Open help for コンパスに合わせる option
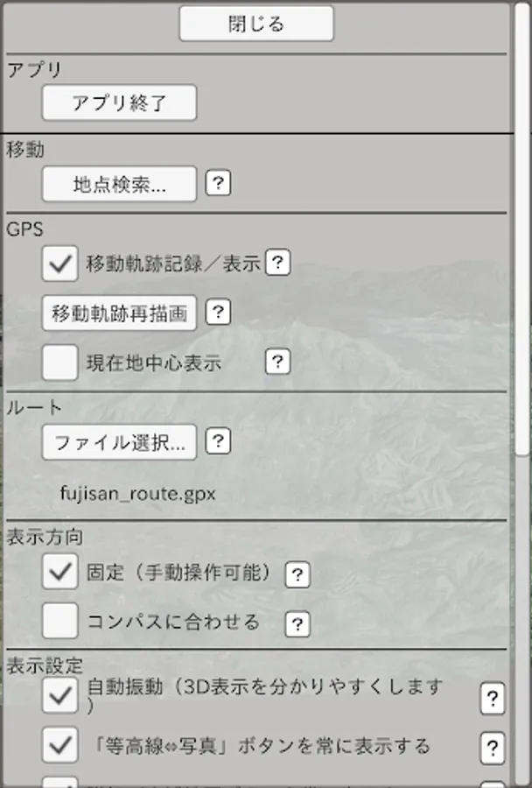This screenshot has width=532, height=788. [297, 623]
